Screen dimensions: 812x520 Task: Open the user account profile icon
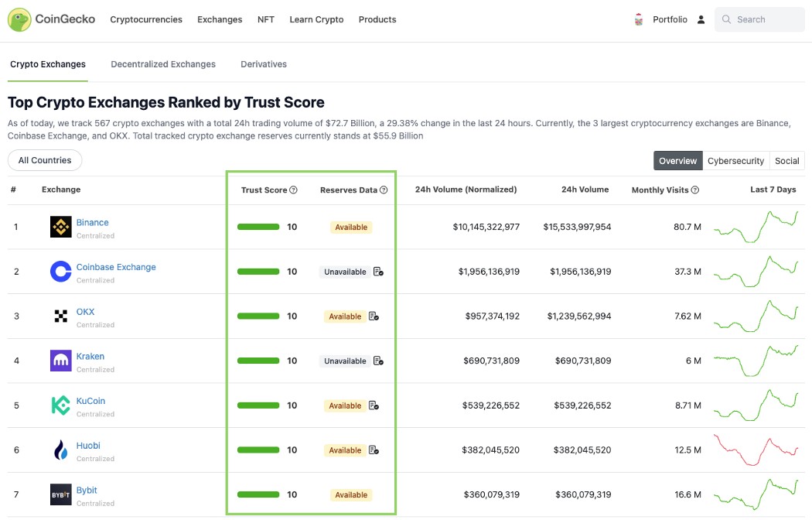click(x=701, y=19)
